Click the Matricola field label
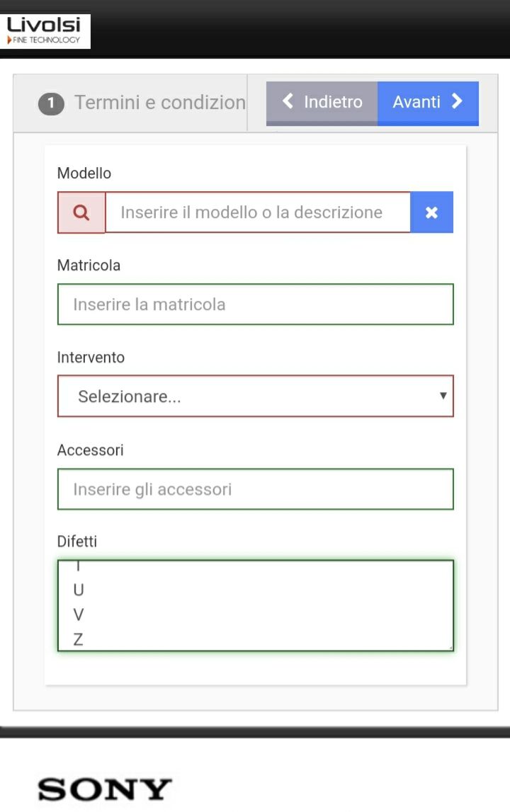Viewport: 510px width, 812px height. pos(89,265)
